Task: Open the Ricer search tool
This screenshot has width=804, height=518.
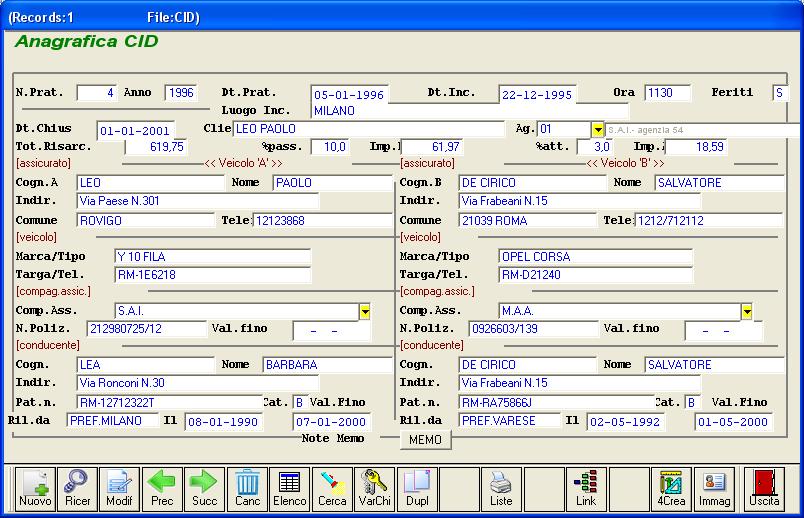Action: (77, 489)
